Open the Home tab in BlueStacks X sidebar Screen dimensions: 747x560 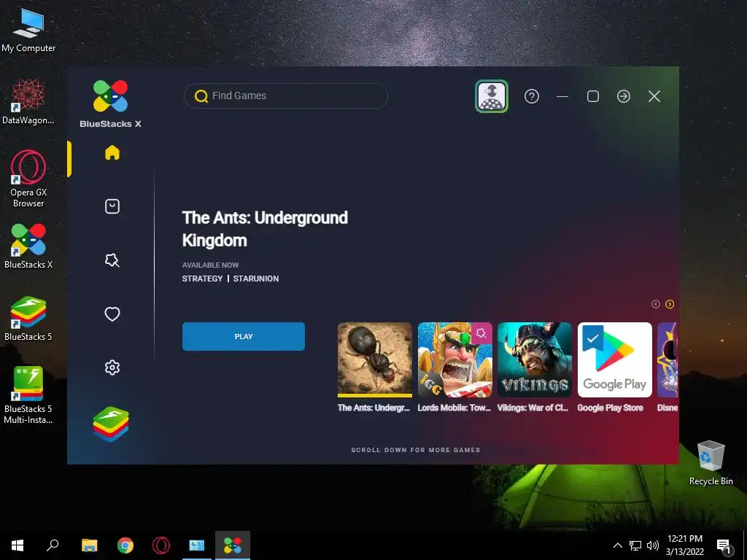tap(112, 153)
